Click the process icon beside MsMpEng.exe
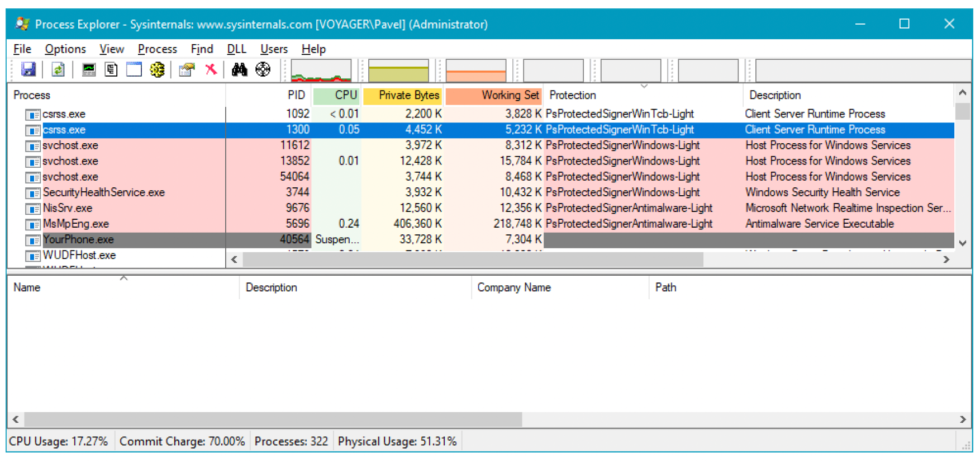The height and width of the screenshot is (462, 980). [x=33, y=224]
